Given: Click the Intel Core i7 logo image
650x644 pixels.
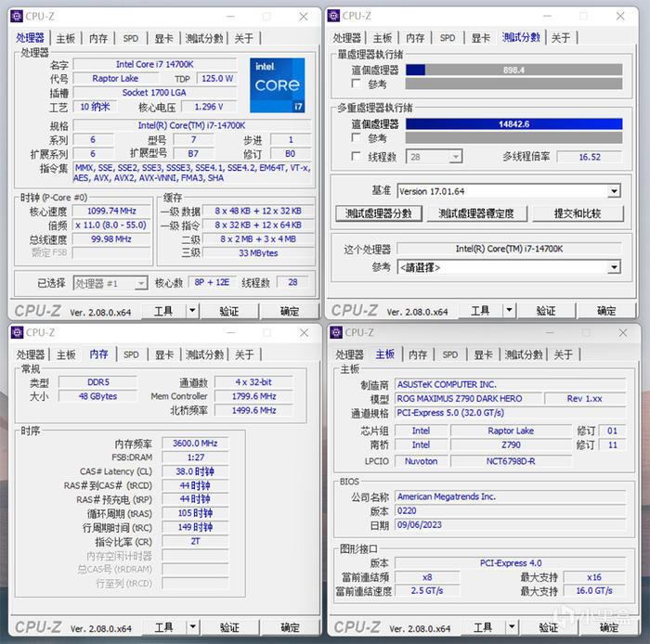Looking at the screenshot, I should (278, 85).
